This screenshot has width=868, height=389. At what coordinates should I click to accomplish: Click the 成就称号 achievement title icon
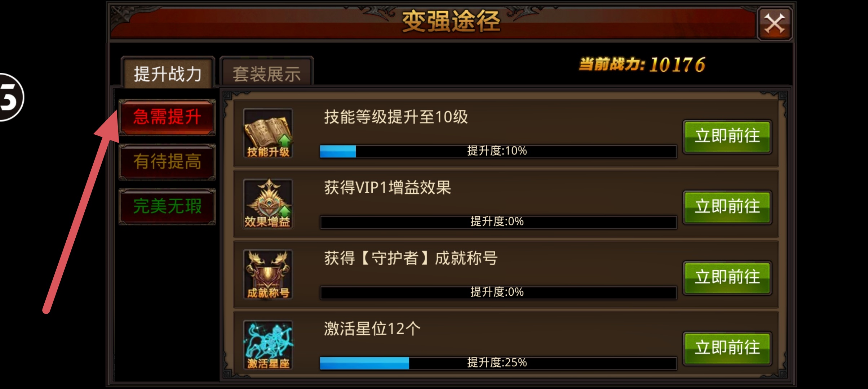(x=268, y=274)
